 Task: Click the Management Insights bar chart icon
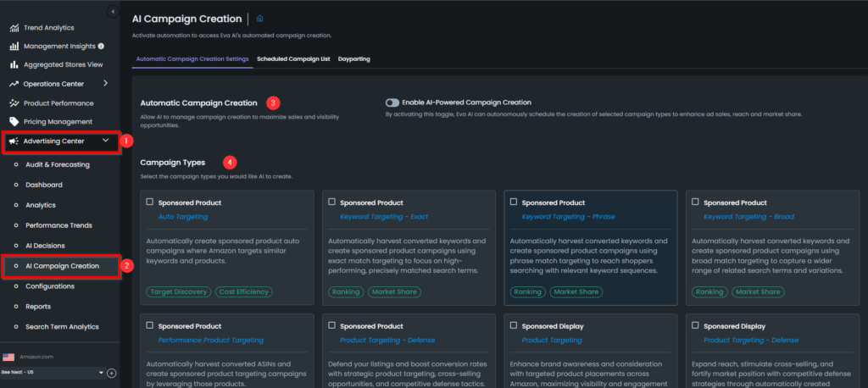14,46
